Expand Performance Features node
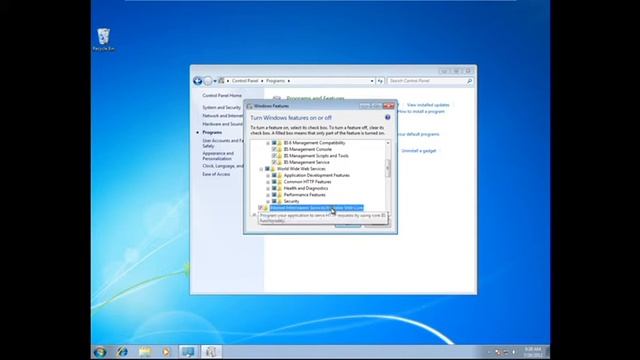This screenshot has height=360, width=640. tap(268, 195)
